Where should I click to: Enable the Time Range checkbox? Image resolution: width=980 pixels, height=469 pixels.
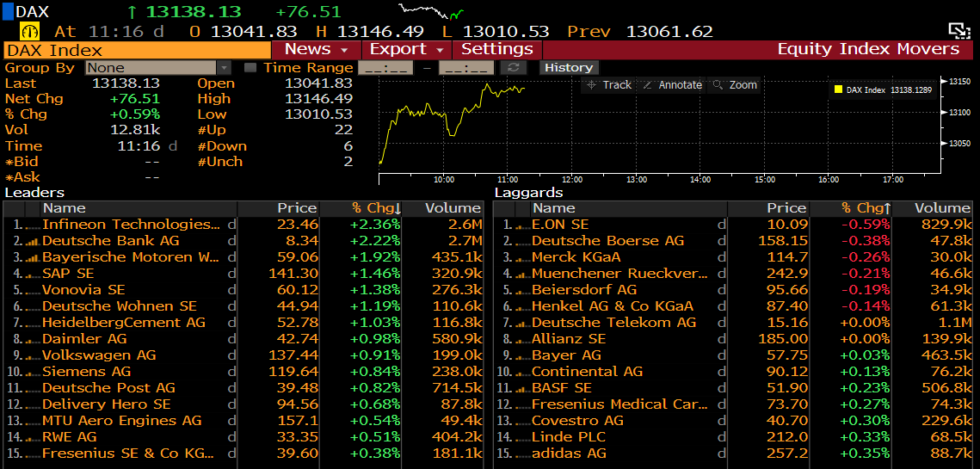(250, 67)
